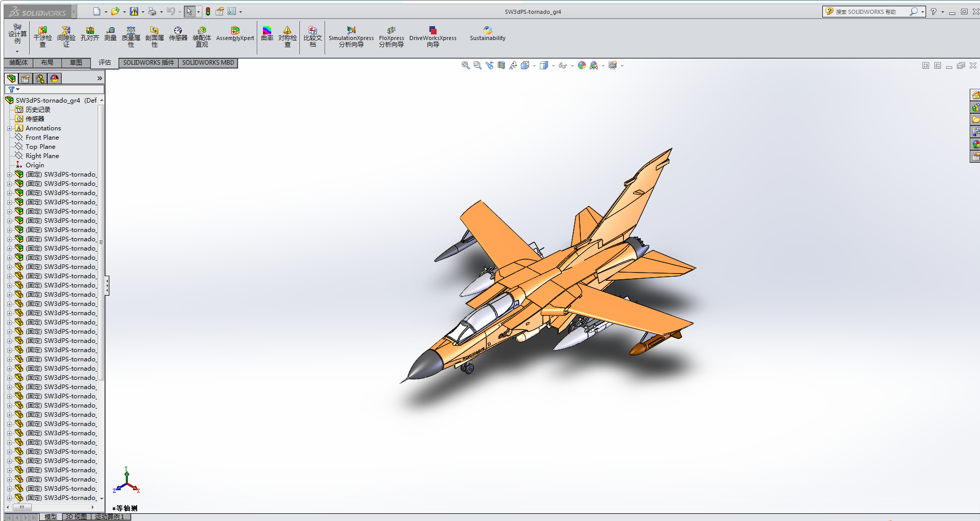Open the feature tree filter dropdown

click(x=13, y=89)
